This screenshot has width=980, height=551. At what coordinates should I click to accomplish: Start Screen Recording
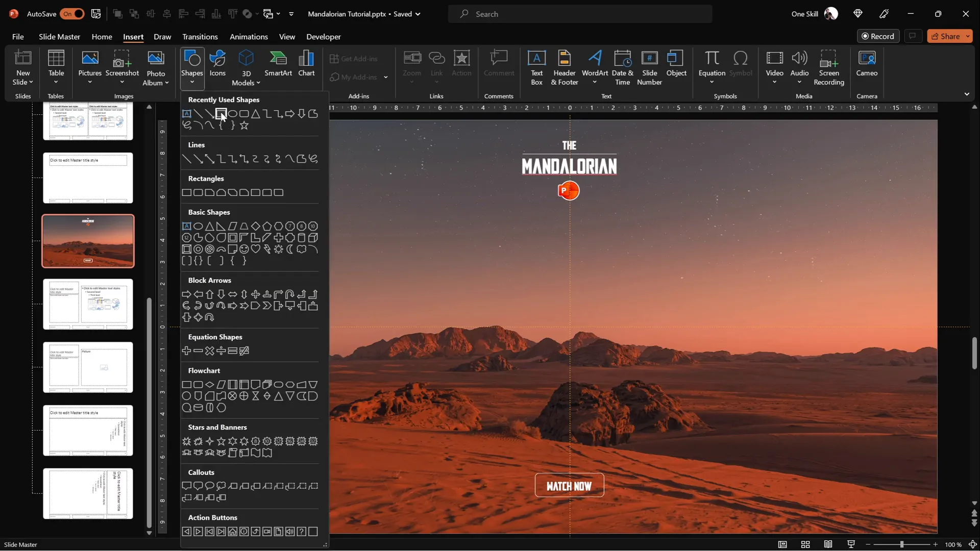point(829,68)
